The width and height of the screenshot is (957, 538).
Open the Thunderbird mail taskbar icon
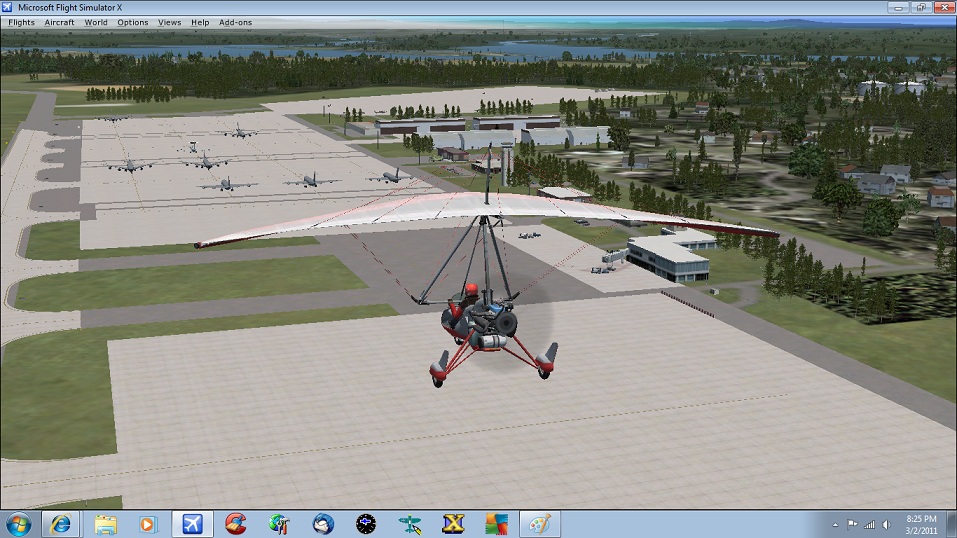click(x=323, y=524)
